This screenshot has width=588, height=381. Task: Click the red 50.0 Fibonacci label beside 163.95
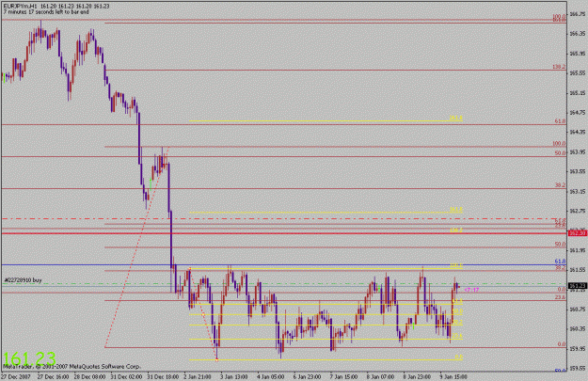(x=561, y=153)
